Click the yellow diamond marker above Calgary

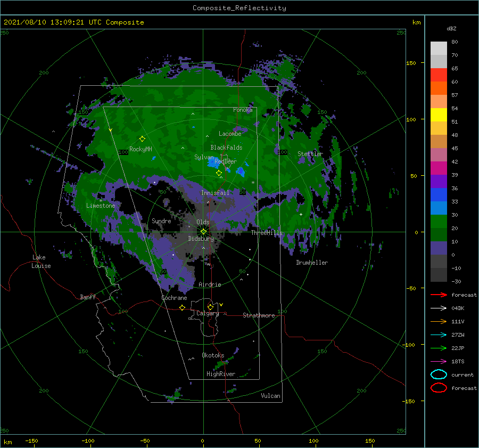point(210,307)
